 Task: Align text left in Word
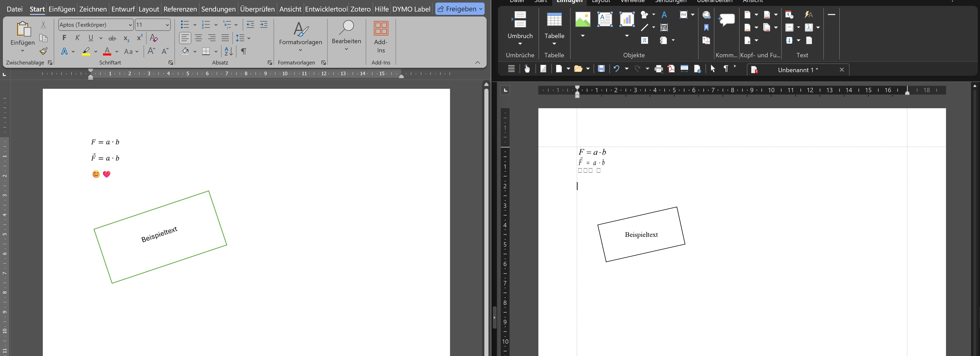[x=185, y=38]
